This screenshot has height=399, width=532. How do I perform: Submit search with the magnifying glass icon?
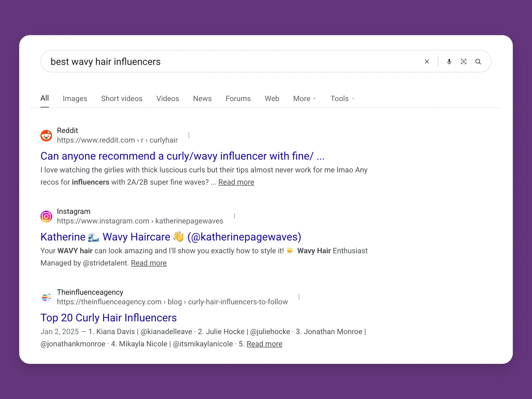click(478, 62)
